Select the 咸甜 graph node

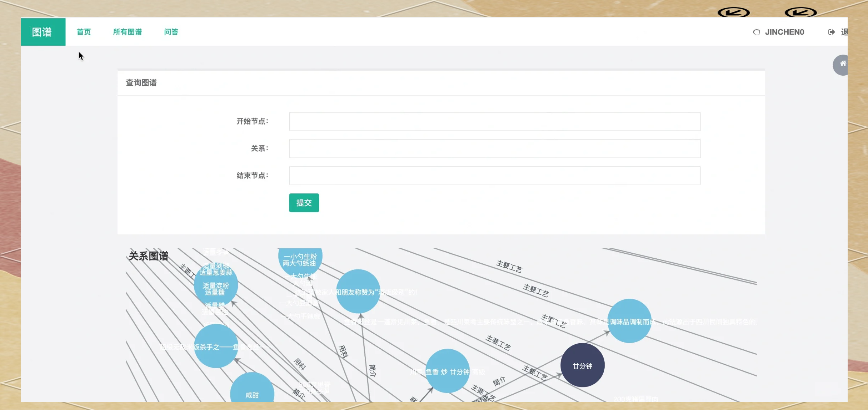(x=252, y=391)
